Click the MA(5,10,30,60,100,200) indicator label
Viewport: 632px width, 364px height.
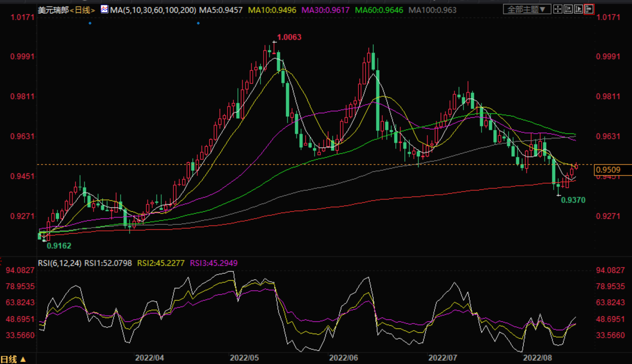(153, 10)
